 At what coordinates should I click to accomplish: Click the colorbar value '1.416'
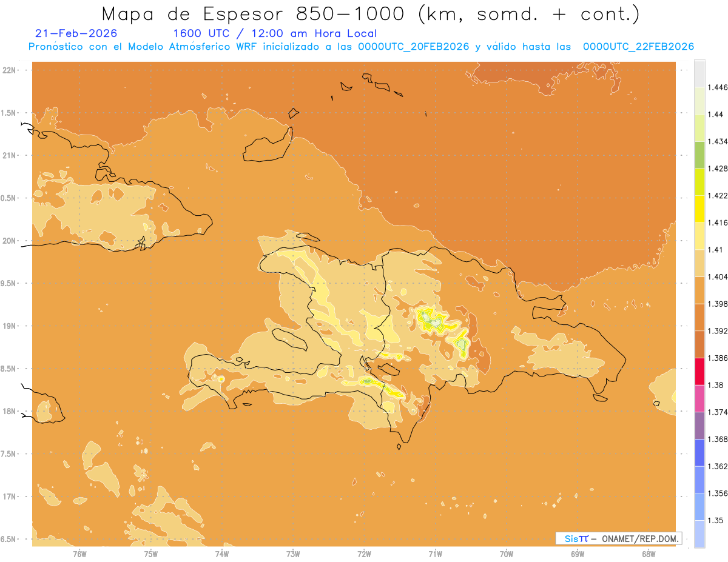(x=718, y=222)
